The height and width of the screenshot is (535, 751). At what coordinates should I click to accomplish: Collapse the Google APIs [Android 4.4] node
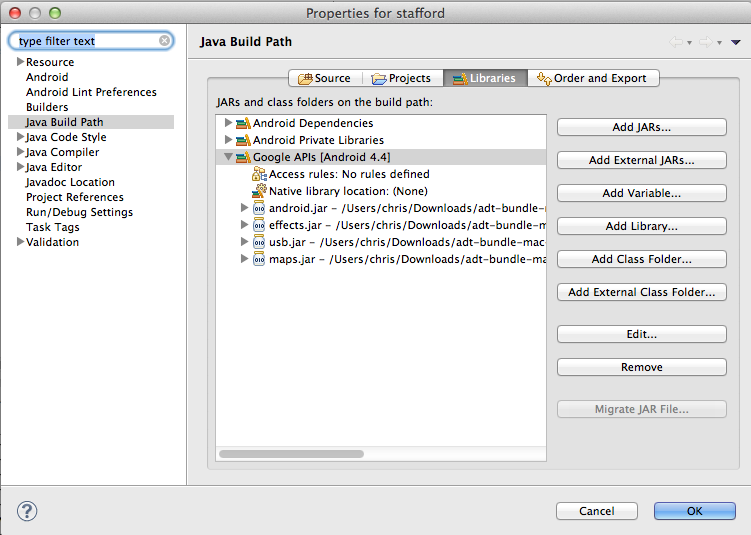point(228,157)
